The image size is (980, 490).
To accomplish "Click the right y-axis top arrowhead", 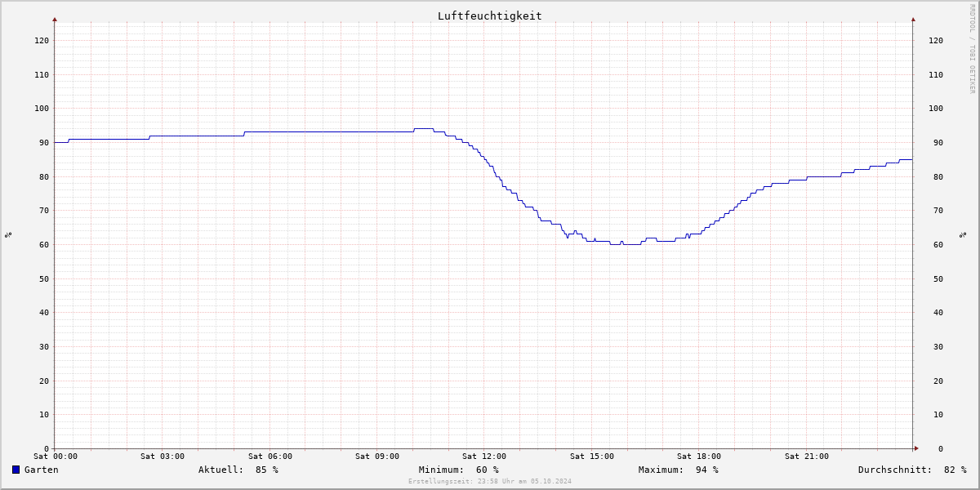I will pyautogui.click(x=913, y=19).
